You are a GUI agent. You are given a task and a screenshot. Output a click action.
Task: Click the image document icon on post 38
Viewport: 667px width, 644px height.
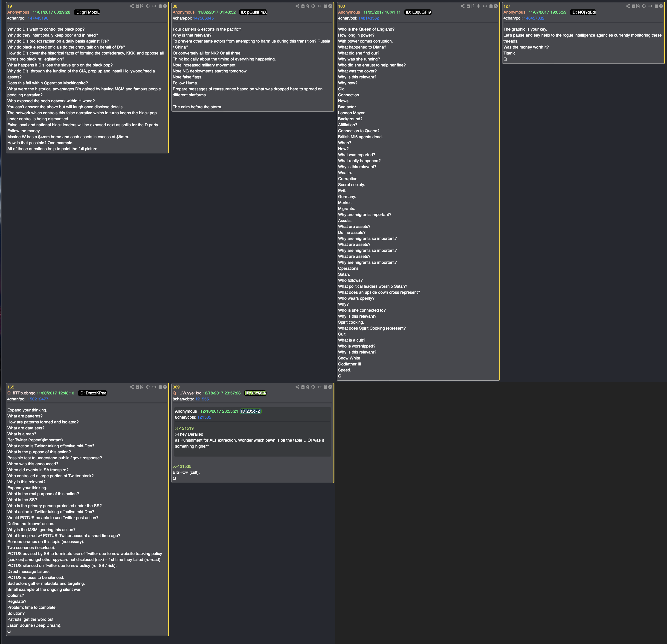[x=307, y=6]
